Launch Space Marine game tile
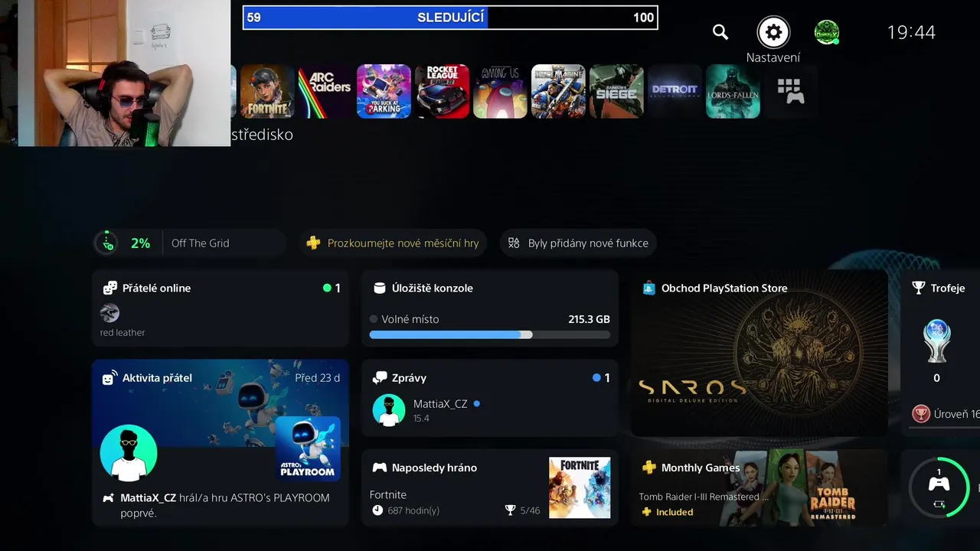 point(558,91)
